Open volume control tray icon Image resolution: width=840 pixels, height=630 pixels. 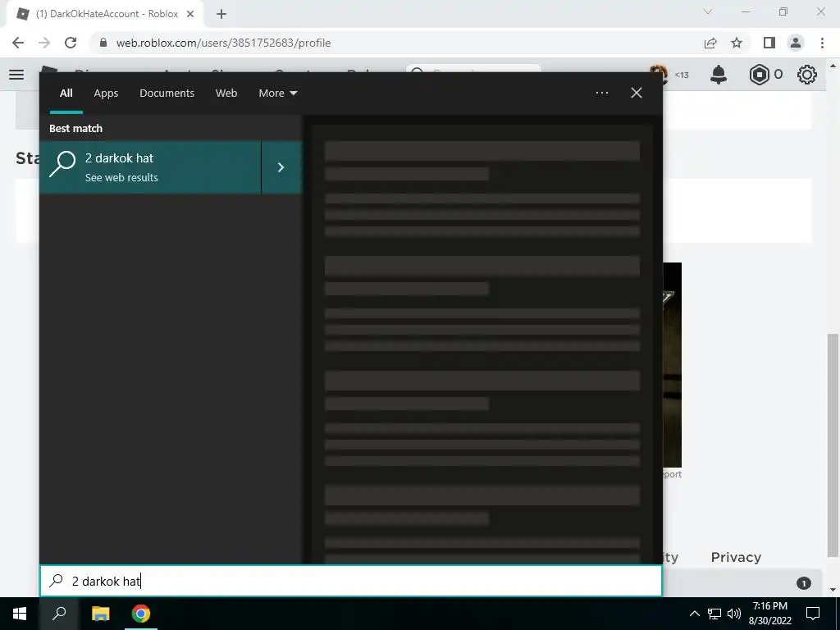[734, 614]
